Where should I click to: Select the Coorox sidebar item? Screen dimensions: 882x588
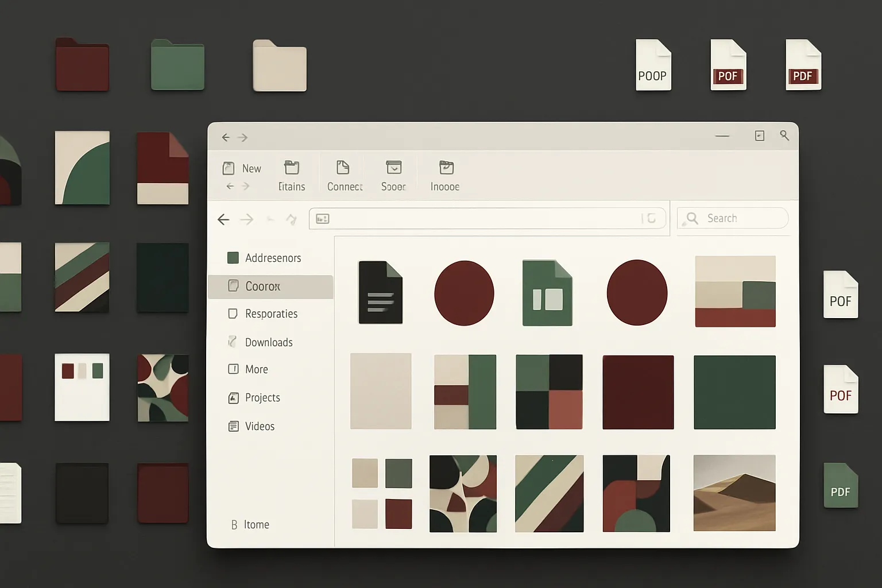pyautogui.click(x=270, y=286)
